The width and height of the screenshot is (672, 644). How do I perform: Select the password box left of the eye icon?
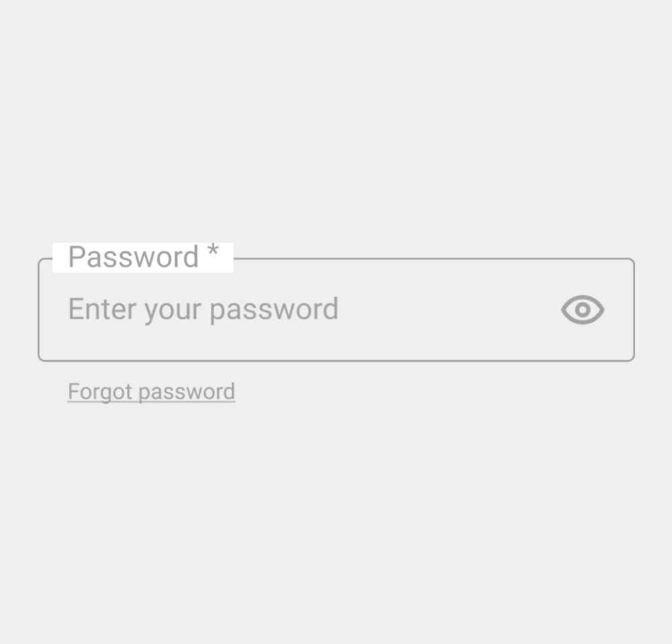point(300,309)
